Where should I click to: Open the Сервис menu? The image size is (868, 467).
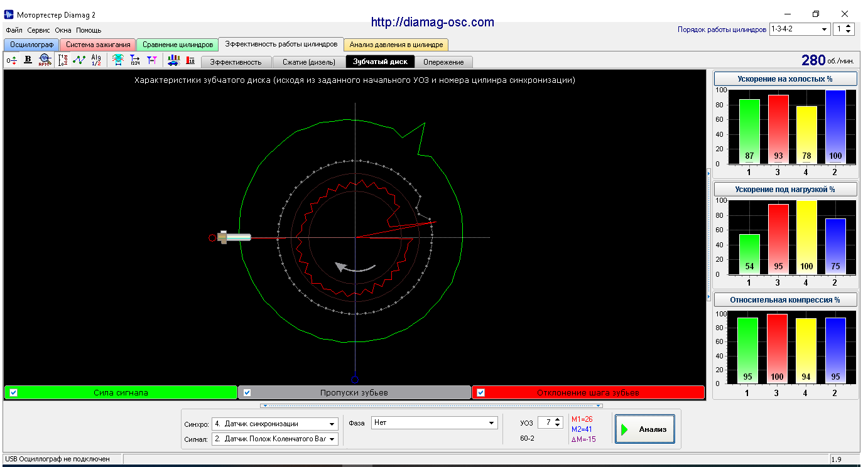click(39, 30)
